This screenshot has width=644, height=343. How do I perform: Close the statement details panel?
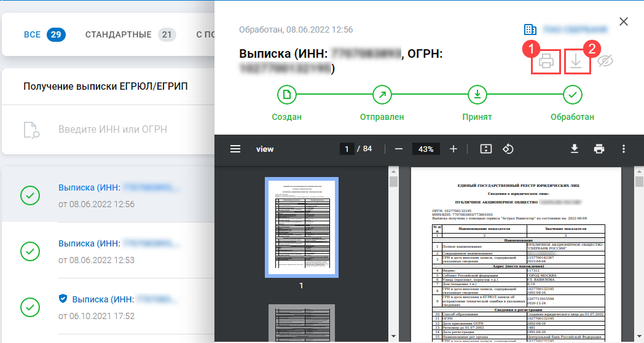pos(624,22)
